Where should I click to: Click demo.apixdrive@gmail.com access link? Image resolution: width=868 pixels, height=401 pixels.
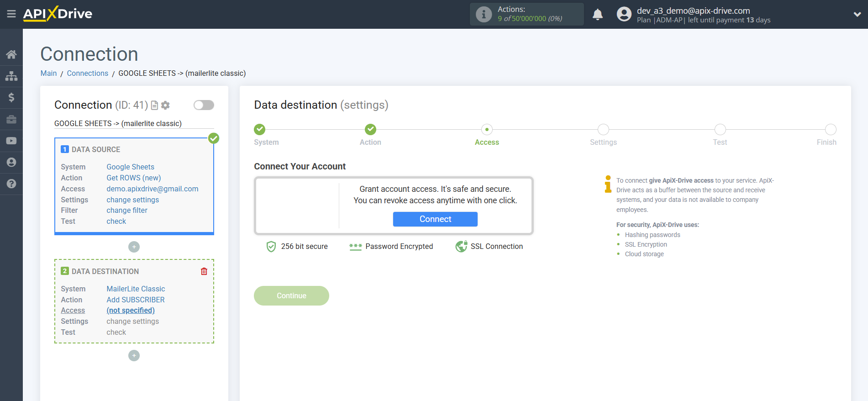153,189
